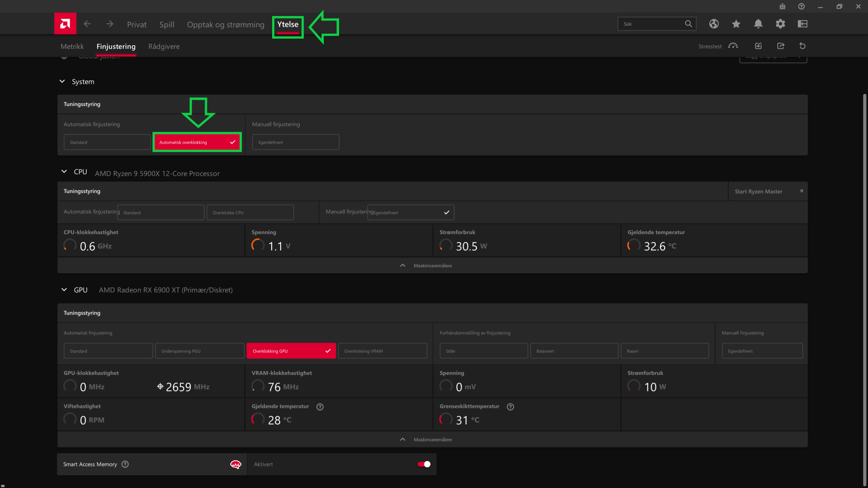Click the AMD logo home icon
The width and height of the screenshot is (868, 488).
pos(65,24)
